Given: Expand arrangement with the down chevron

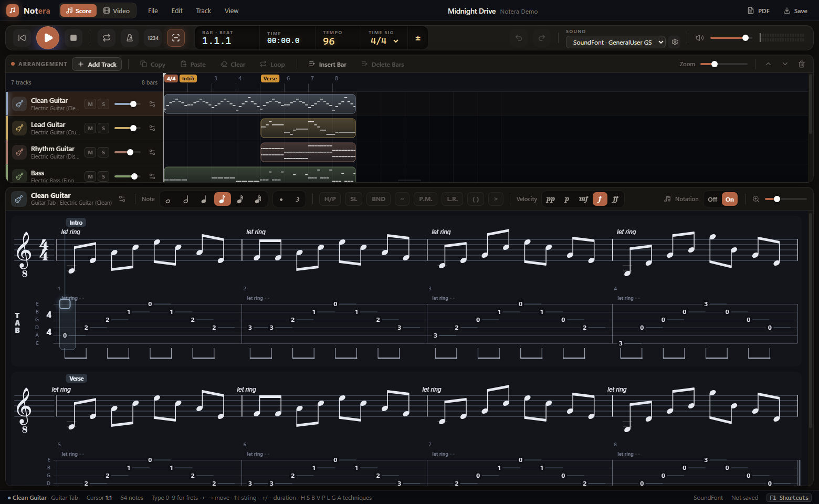Looking at the screenshot, I should coord(785,64).
